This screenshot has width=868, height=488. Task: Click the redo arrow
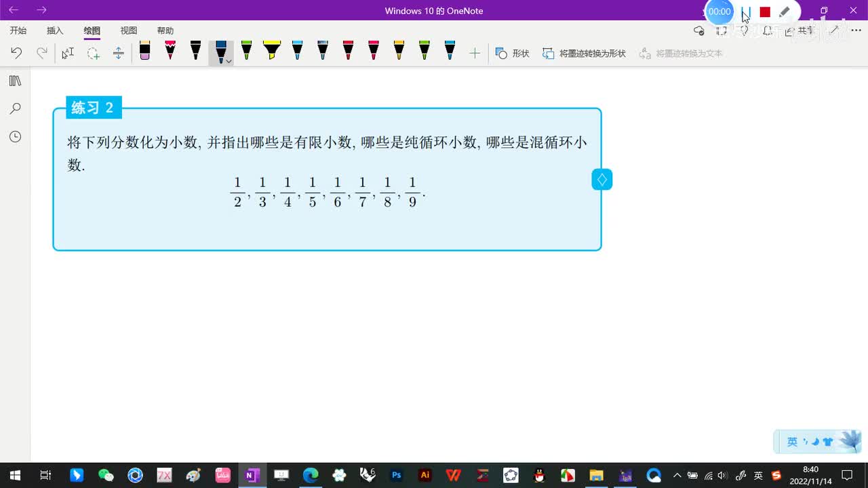42,53
